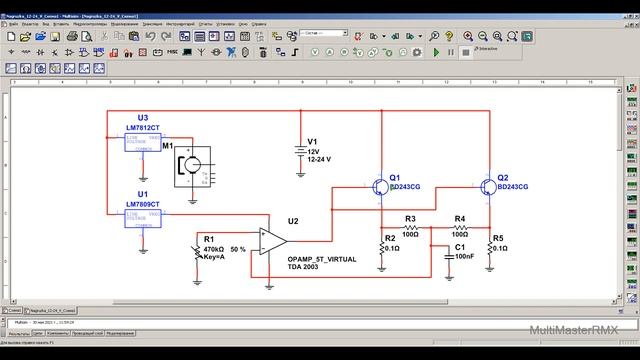Click the Open file folder icon
The width and height of the screenshot is (640, 360).
[25, 36]
